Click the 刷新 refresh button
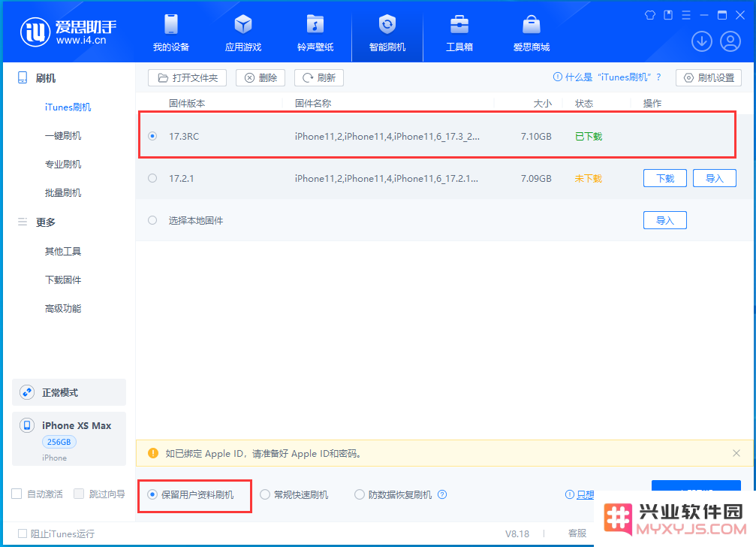 (319, 77)
